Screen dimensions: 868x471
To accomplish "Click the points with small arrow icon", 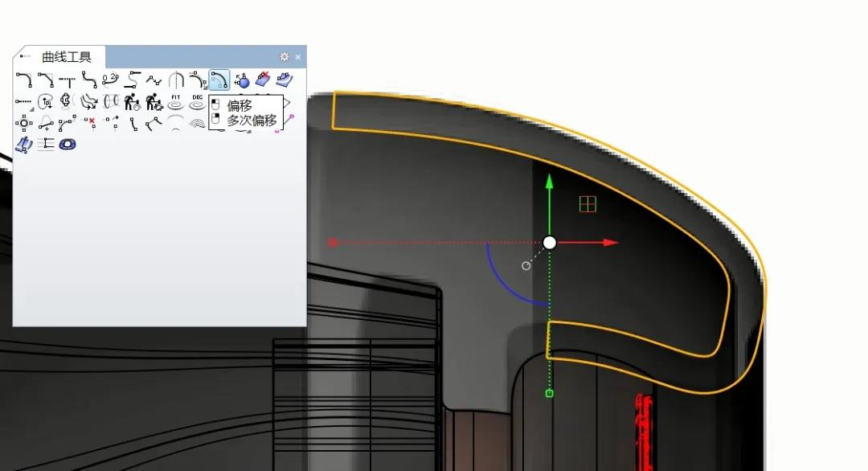I will click(x=110, y=123).
